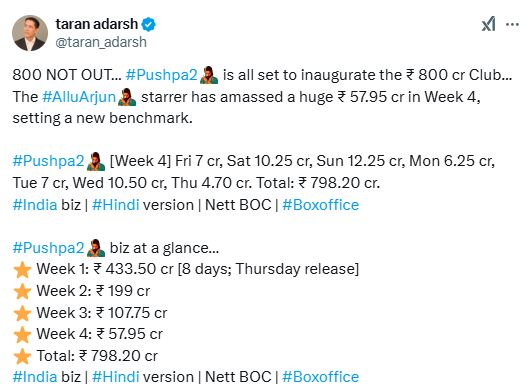
Task: Click #Pushpa2 hashtag after '800 NOT OUT'
Action: (161, 75)
